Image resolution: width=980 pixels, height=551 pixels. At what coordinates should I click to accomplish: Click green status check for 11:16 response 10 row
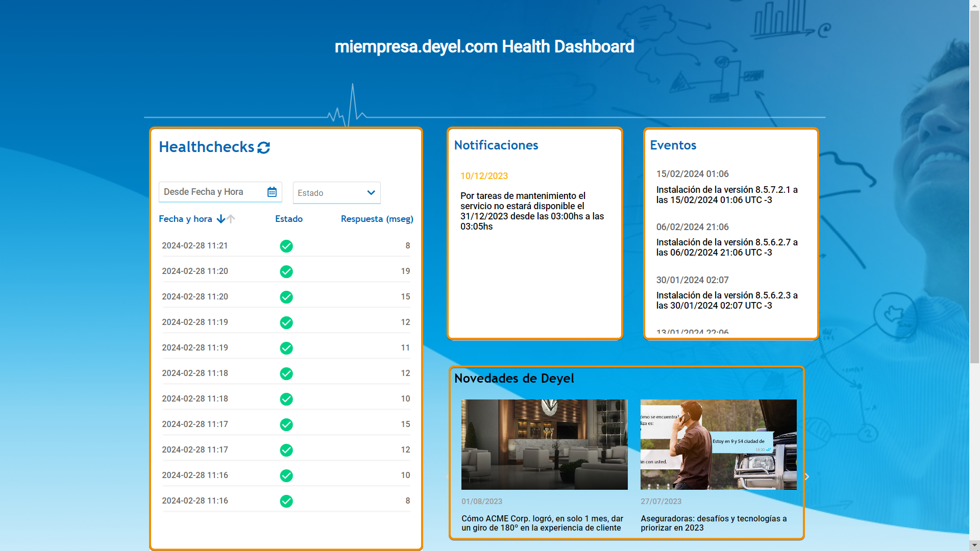(x=286, y=475)
